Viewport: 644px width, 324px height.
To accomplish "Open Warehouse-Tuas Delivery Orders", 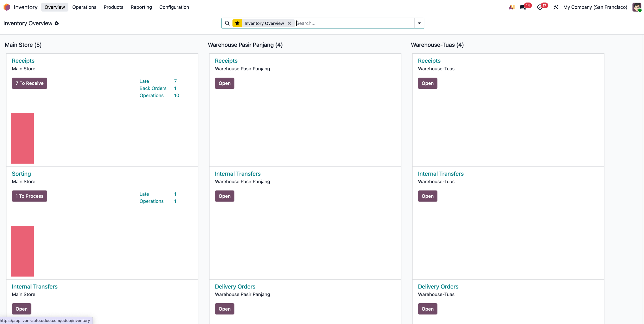I will tap(427, 309).
